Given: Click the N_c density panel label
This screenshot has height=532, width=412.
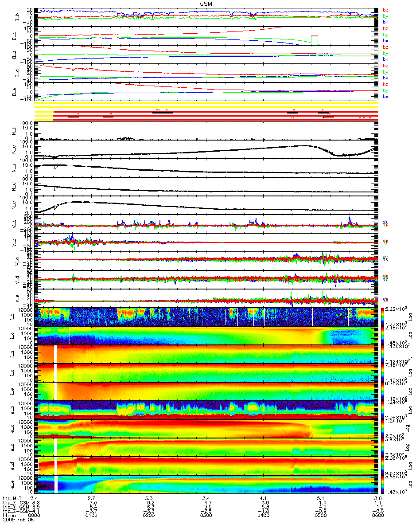Looking at the screenshot, I should 14,150.
